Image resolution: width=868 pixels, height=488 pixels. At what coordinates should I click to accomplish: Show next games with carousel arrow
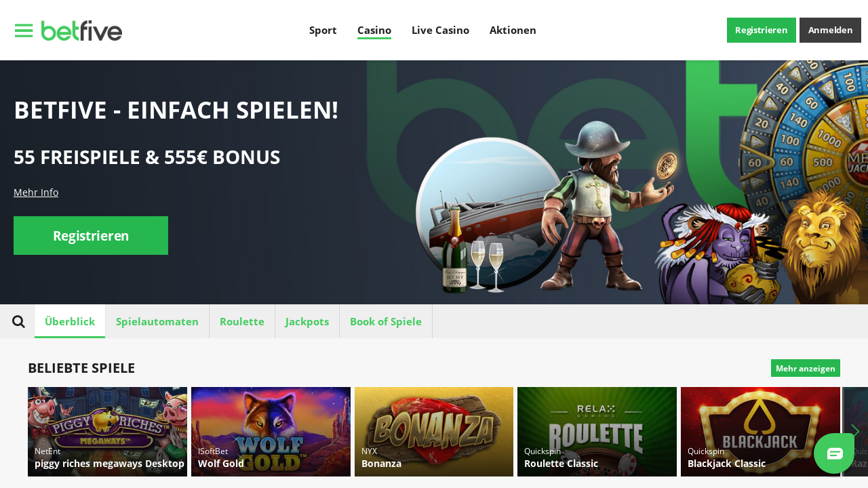(x=855, y=431)
